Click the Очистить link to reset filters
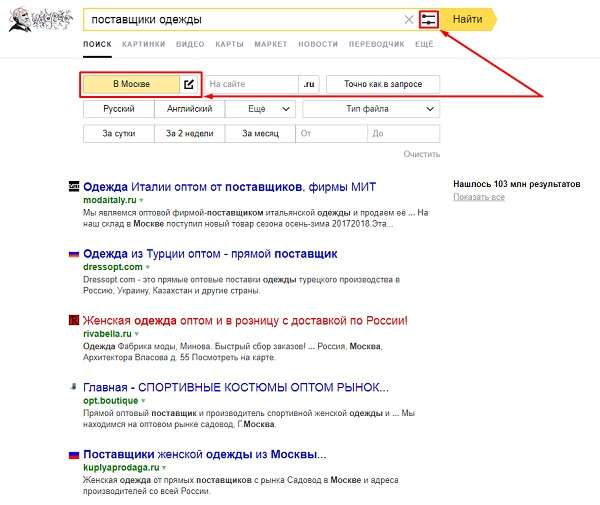 421,154
